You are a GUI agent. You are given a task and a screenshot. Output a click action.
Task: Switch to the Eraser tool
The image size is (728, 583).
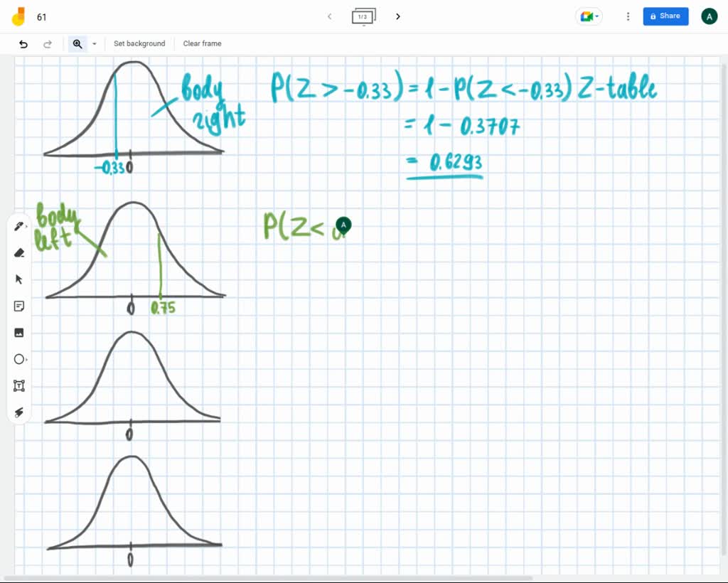tap(19, 252)
